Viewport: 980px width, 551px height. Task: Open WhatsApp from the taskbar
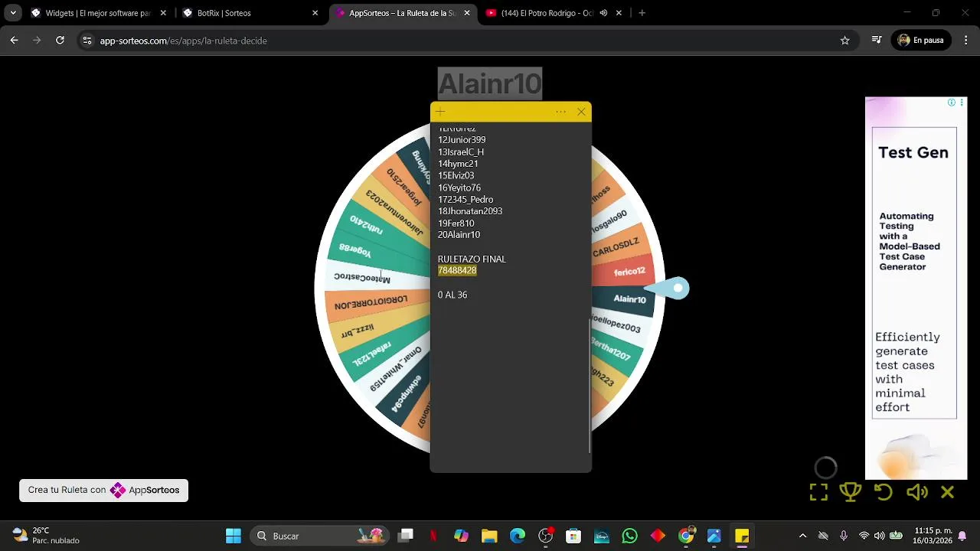coord(629,536)
